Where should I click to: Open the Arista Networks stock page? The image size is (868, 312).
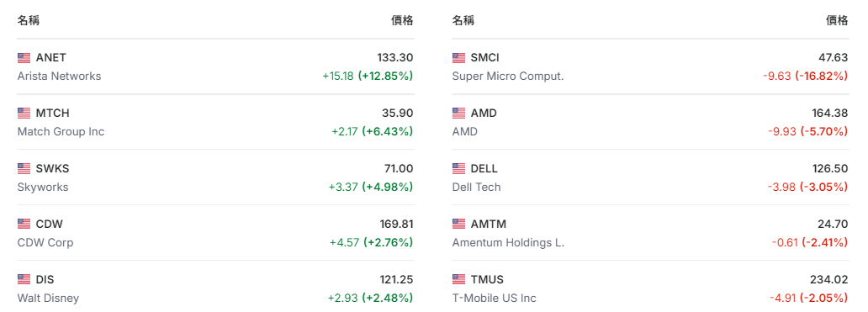coord(59,77)
